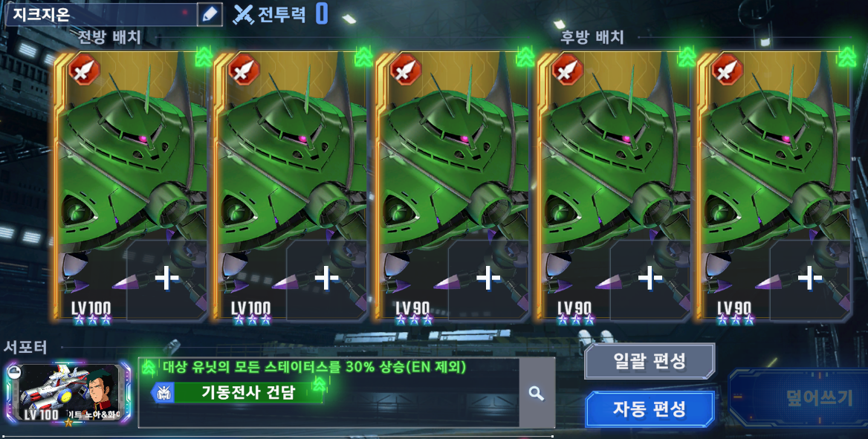The image size is (868, 439).
Task: Click the pencil edit icon beside team name
Action: [x=210, y=14]
